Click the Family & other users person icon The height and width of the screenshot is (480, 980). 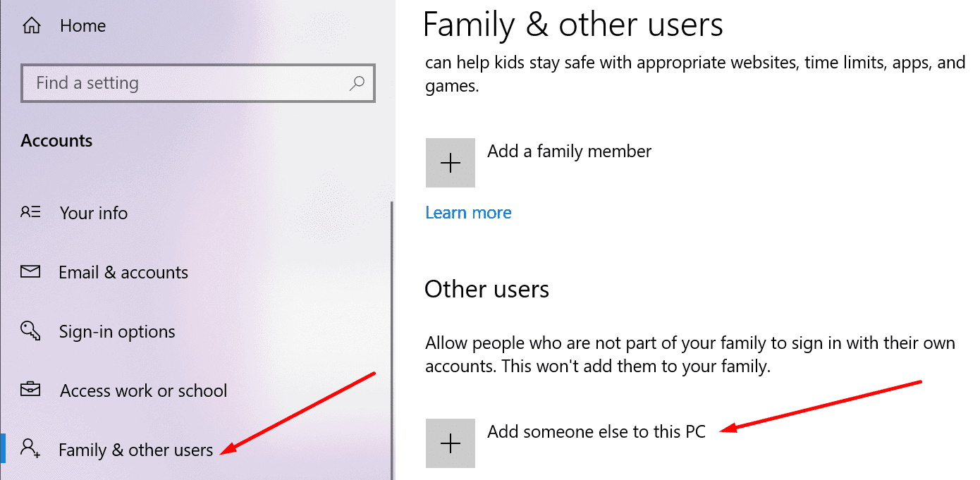[x=30, y=448]
